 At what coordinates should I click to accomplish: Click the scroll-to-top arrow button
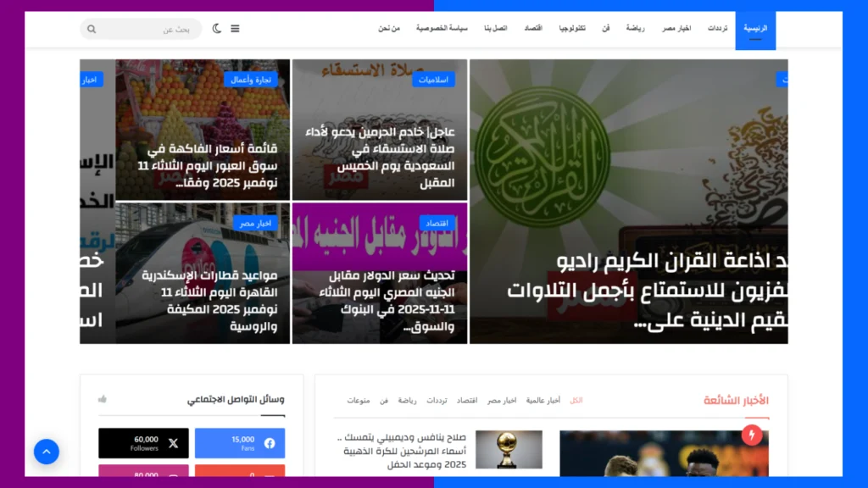pyautogui.click(x=47, y=452)
